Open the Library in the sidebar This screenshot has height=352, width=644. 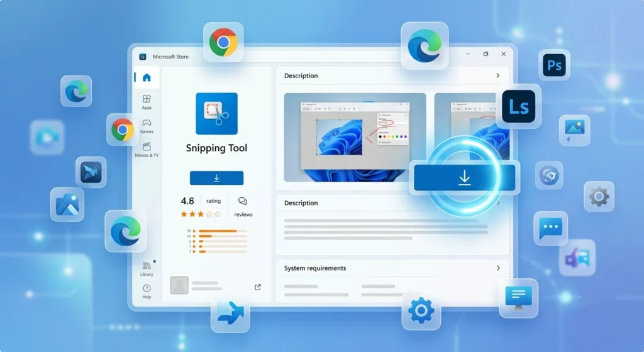click(147, 269)
